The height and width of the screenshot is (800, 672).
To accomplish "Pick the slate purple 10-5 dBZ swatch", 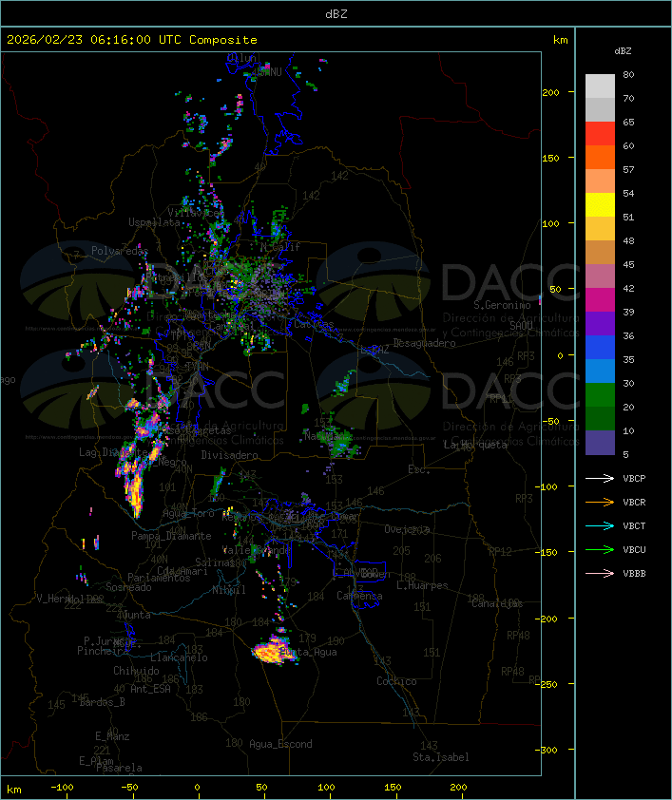I will (600, 443).
